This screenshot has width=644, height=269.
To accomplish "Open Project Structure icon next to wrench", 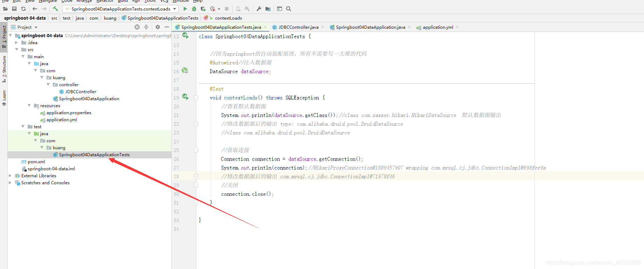I will click(x=268, y=9).
